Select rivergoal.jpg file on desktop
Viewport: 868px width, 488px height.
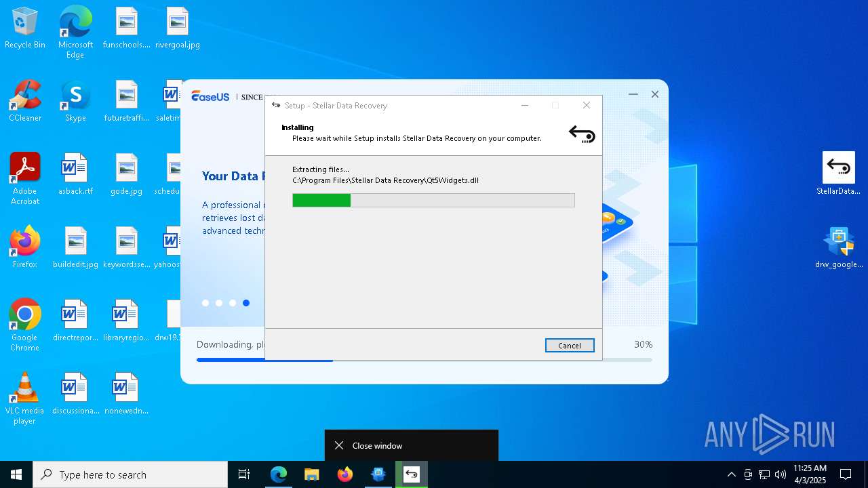pyautogui.click(x=177, y=28)
